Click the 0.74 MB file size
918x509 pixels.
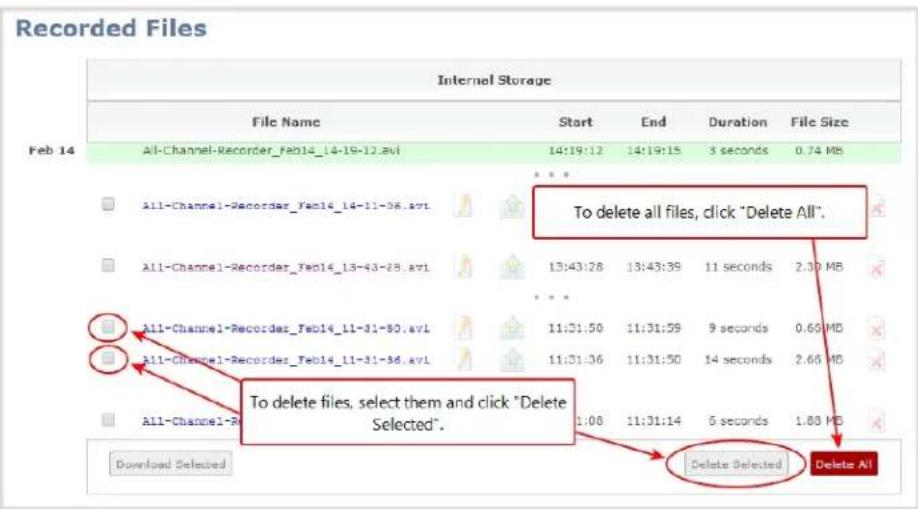[x=819, y=151]
